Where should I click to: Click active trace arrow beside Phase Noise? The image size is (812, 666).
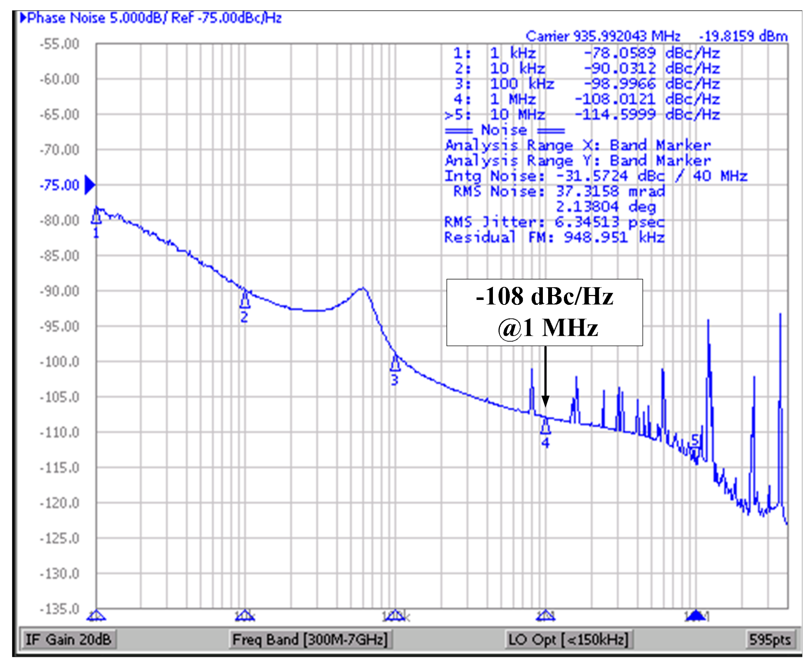23,18
